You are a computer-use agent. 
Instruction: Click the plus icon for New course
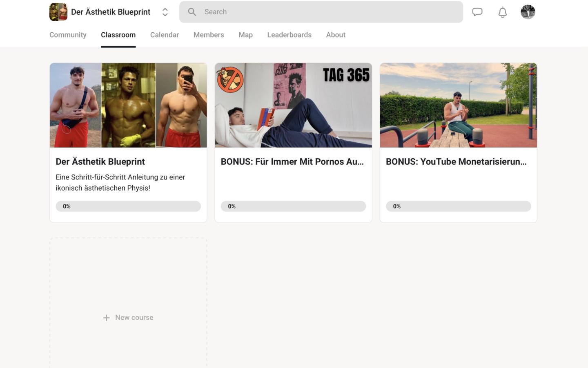[106, 318]
